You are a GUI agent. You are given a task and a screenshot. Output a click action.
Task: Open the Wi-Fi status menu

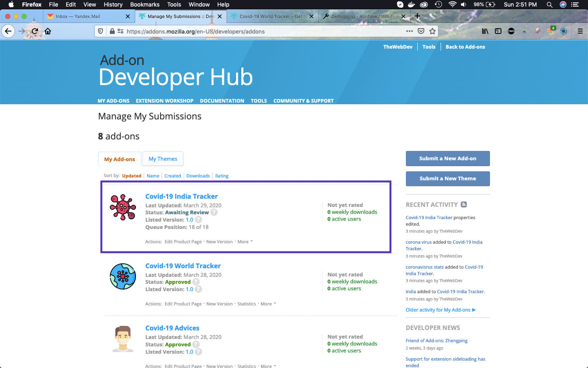click(452, 4)
